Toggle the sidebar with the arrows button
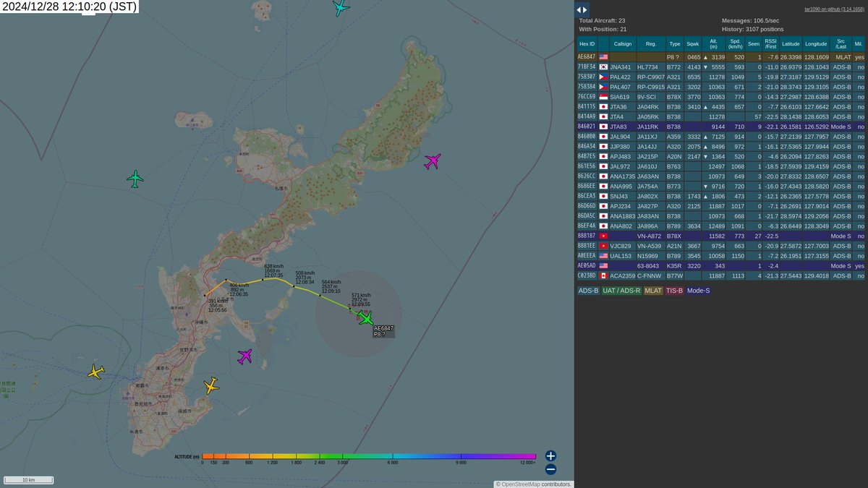 click(x=582, y=9)
